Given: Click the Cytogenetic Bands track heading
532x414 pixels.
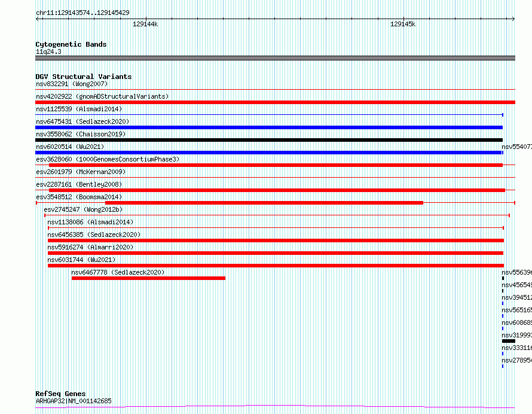Looking at the screenshot, I should tap(71, 44).
